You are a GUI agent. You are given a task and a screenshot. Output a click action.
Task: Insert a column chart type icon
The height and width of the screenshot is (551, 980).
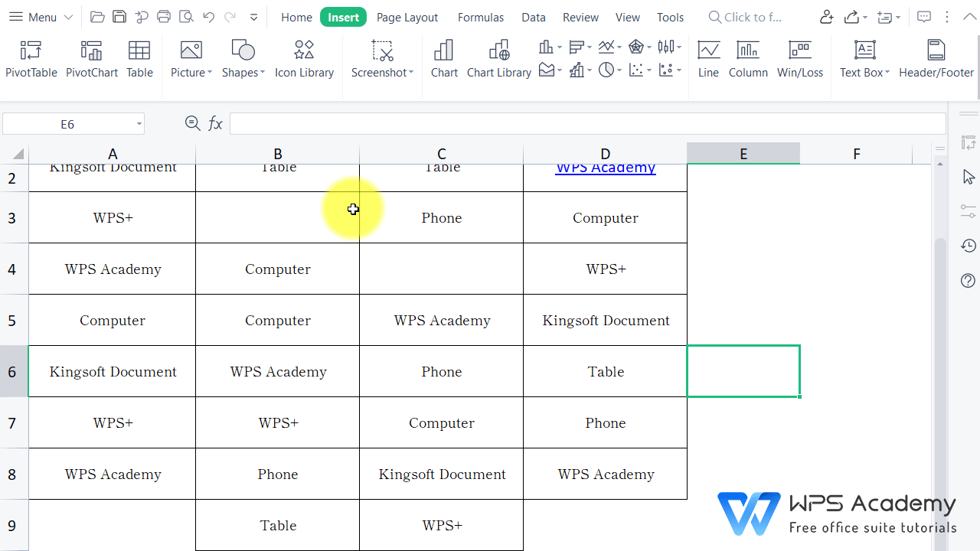tap(546, 47)
